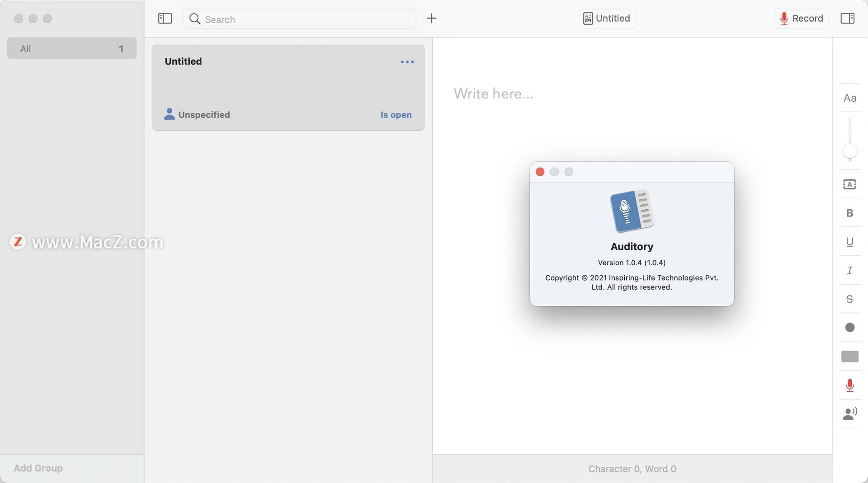Open the dark circle text color swatch
The width and height of the screenshot is (868, 483).
[x=850, y=328]
